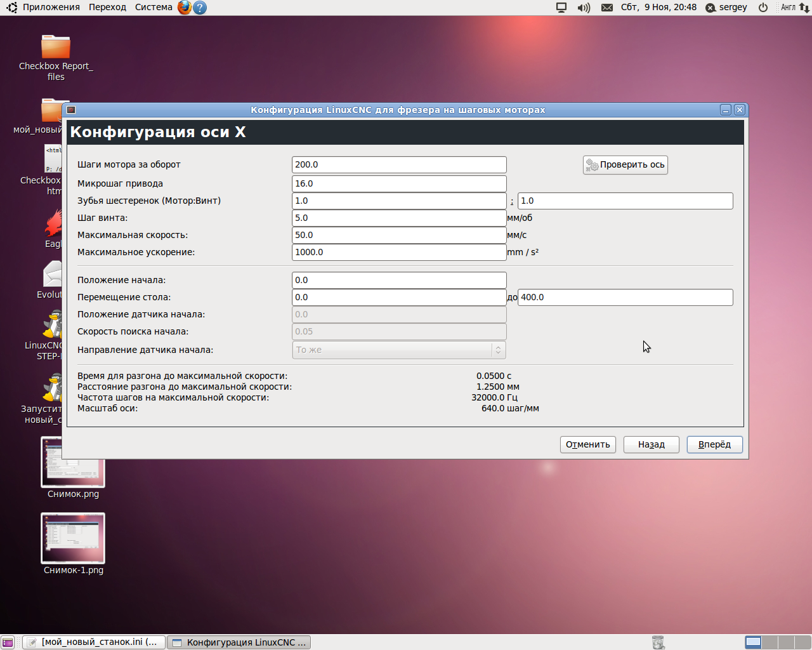Click the acceleration distance value 1.2500 мм

[x=498, y=387]
